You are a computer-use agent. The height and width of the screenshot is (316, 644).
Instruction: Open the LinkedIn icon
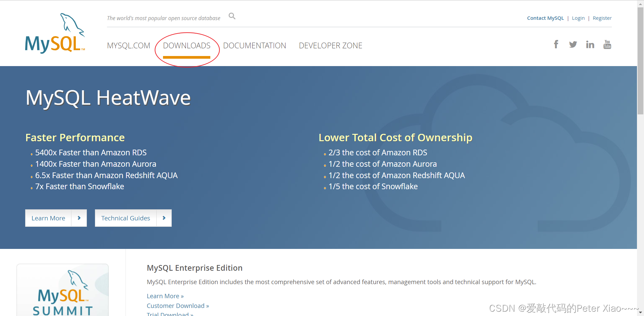click(x=590, y=44)
